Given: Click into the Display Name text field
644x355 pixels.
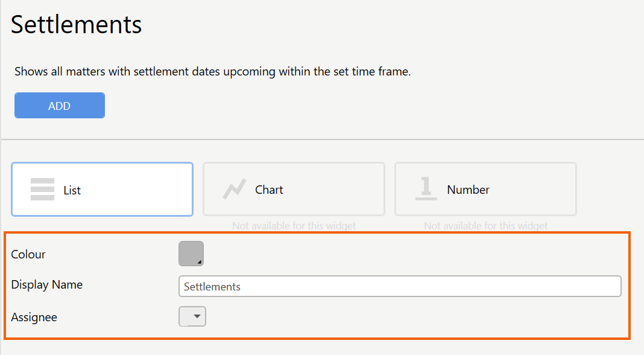Looking at the screenshot, I should pos(400,286).
